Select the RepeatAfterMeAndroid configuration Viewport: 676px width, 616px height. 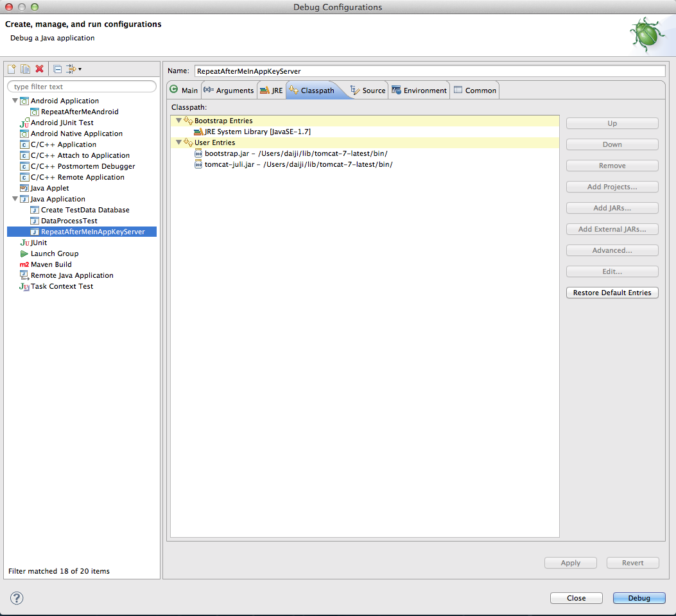click(x=78, y=112)
